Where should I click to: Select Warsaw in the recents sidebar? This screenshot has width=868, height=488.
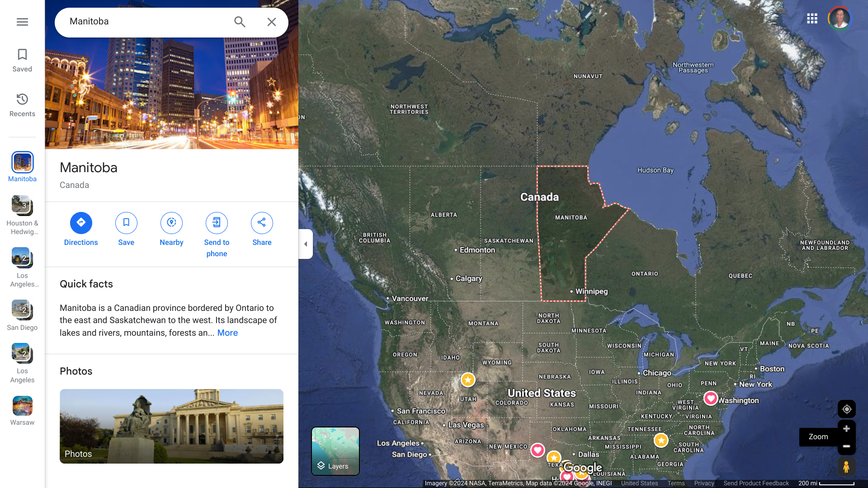click(x=22, y=411)
